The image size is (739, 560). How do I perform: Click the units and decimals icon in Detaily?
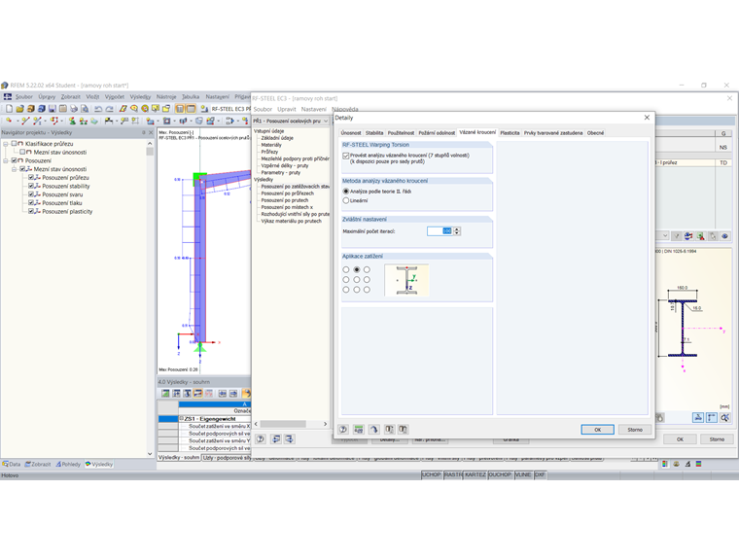pyautogui.click(x=359, y=430)
